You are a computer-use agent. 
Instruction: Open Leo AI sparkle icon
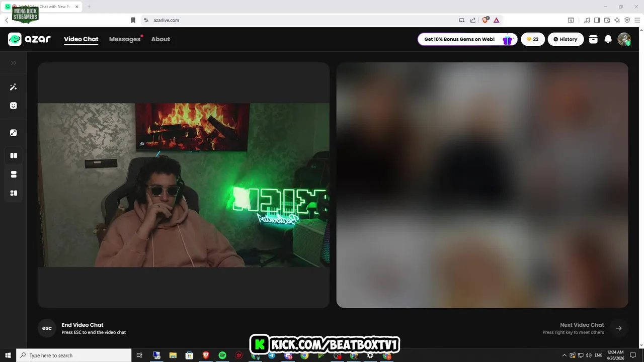(617, 20)
